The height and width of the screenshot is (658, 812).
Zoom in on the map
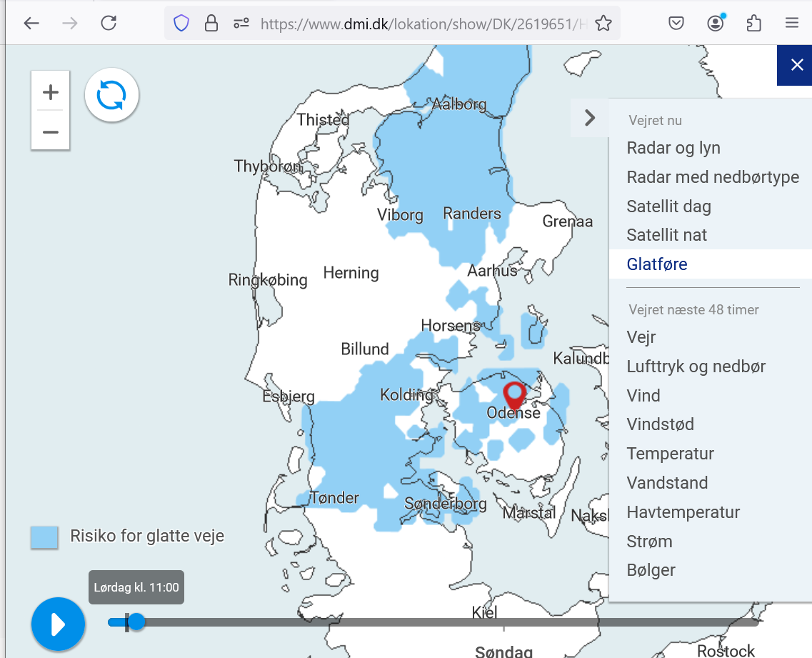click(50, 91)
